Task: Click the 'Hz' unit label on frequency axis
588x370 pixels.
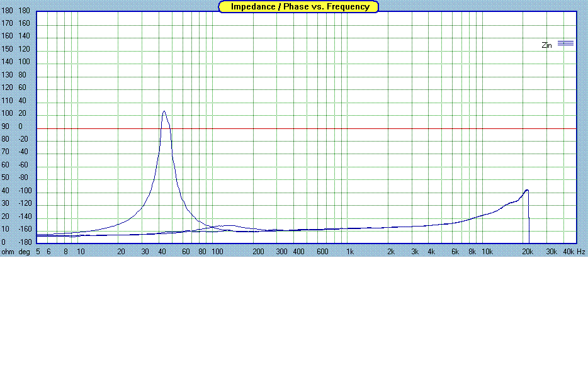Action: 581,252
